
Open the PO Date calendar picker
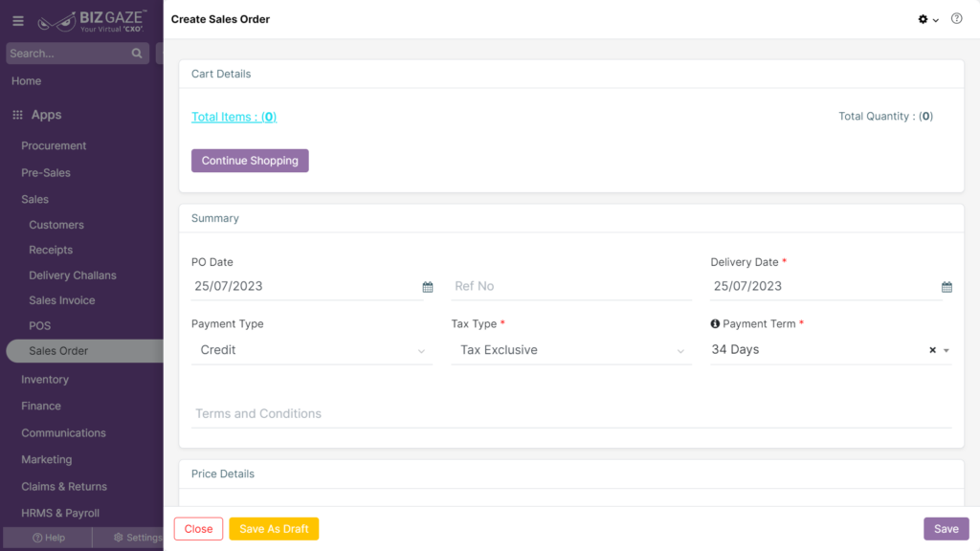click(428, 287)
